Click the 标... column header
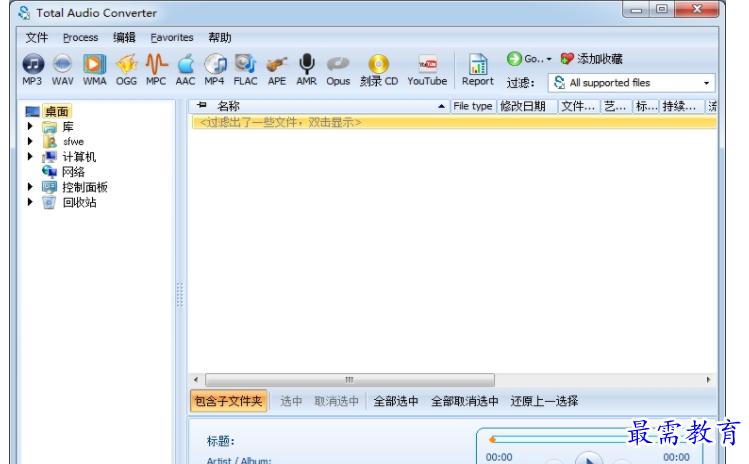Screen dimensions: 749x464 pyautogui.click(x=646, y=106)
